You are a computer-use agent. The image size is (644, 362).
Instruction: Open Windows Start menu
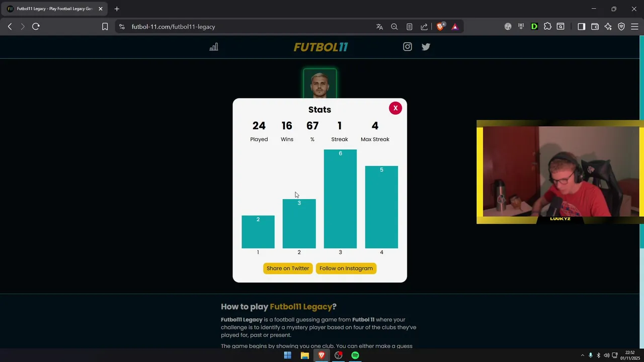point(287,355)
